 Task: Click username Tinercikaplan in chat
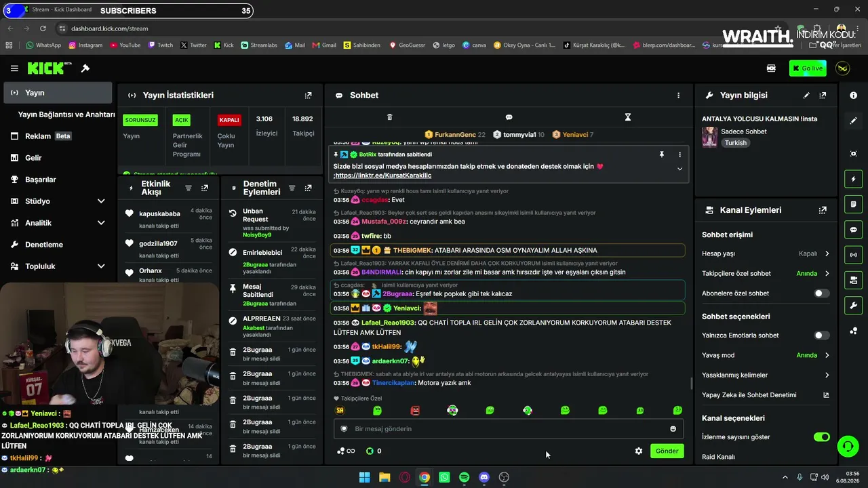(x=393, y=383)
